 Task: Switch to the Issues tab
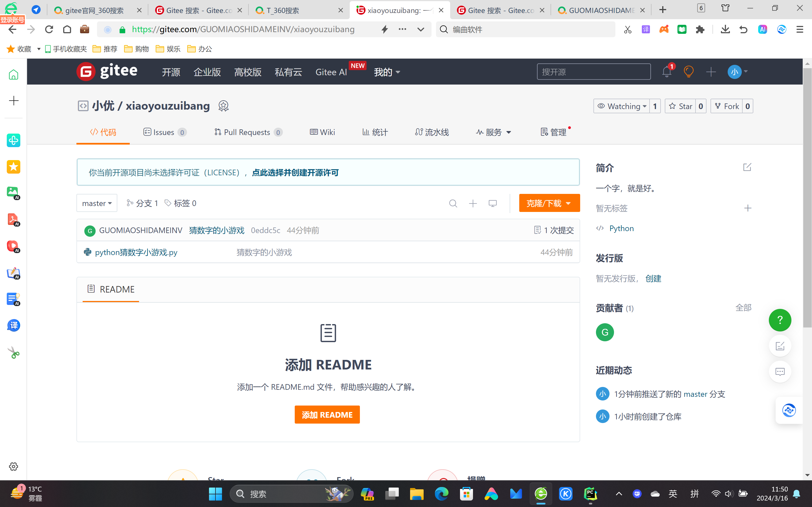click(x=164, y=132)
